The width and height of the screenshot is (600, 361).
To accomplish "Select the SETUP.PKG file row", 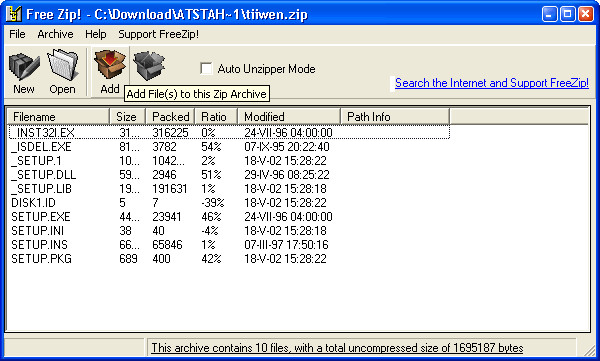I will 229,259.
